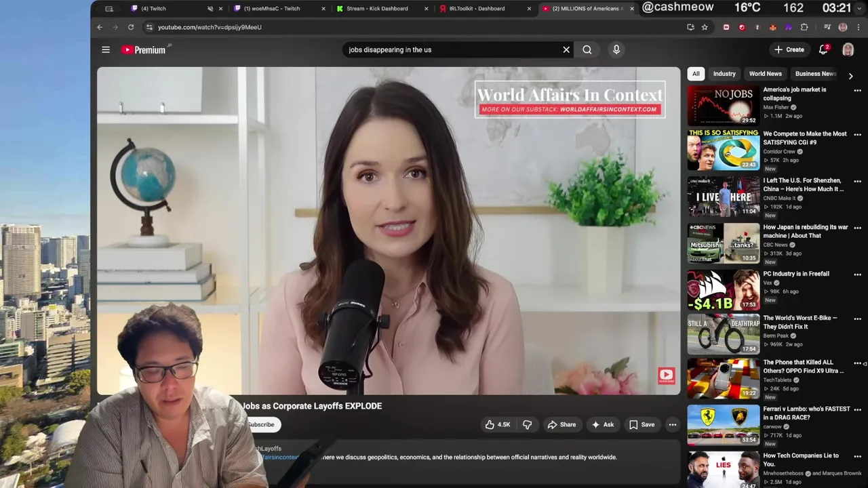
Task: Click the Subscribe button
Action: point(260,425)
